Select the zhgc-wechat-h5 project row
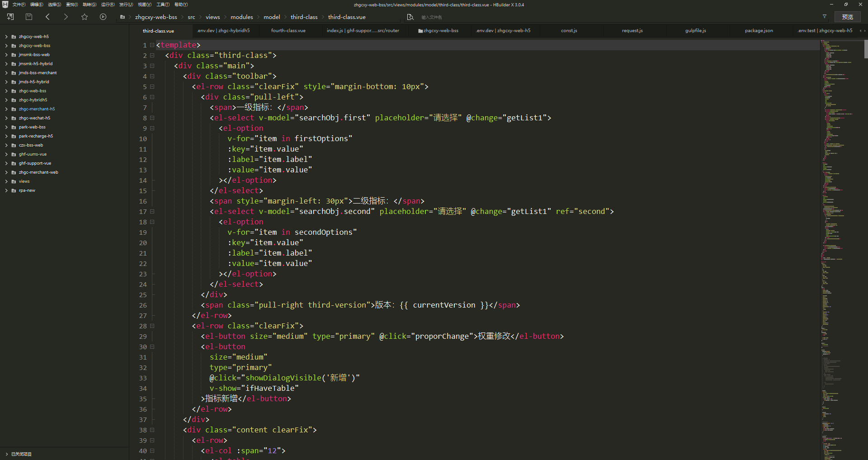The width and height of the screenshot is (868, 460). (x=64, y=118)
